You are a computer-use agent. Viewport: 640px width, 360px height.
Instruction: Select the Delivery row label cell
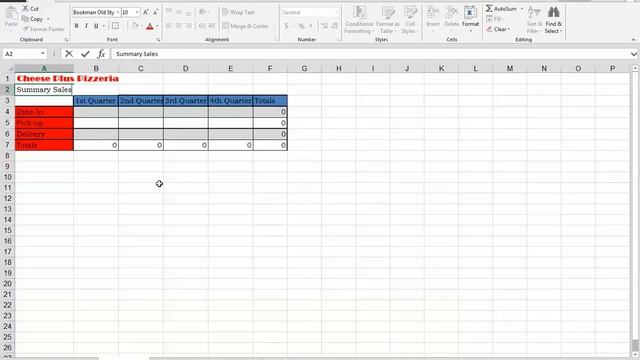pos(44,134)
